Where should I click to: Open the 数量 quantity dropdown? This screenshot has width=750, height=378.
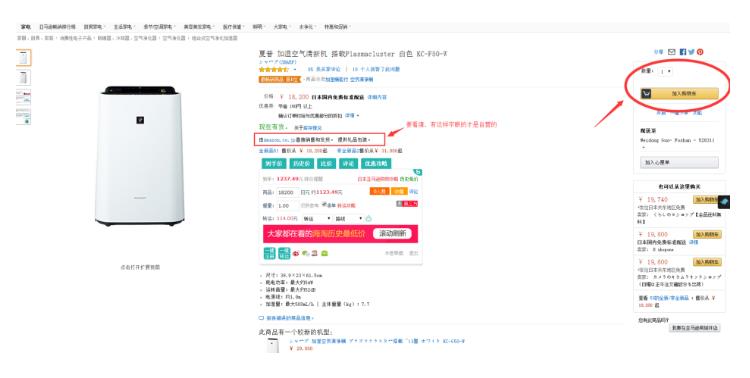tap(665, 71)
